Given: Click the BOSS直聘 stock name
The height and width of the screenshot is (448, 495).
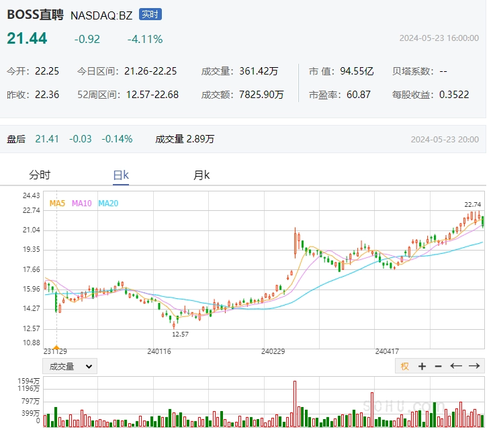Looking at the screenshot, I should click(36, 15).
